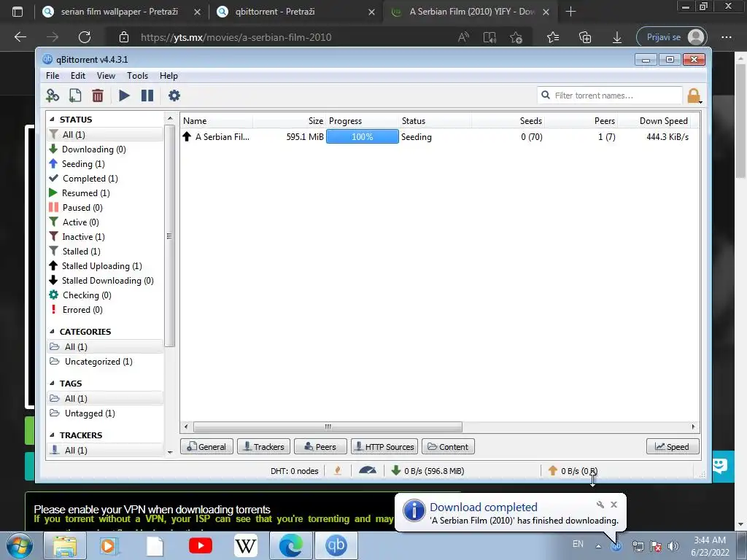
Task: Sort by the Down Speed column header
Action: point(654,121)
